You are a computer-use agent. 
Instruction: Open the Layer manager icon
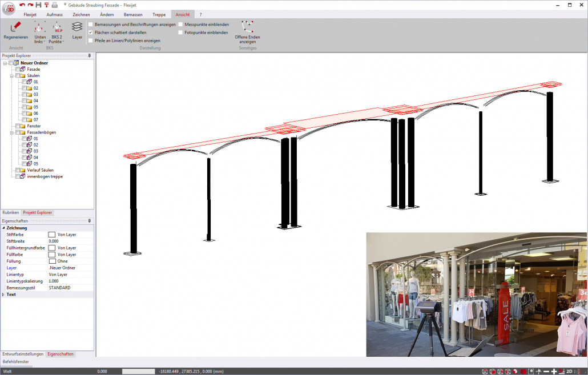77,27
